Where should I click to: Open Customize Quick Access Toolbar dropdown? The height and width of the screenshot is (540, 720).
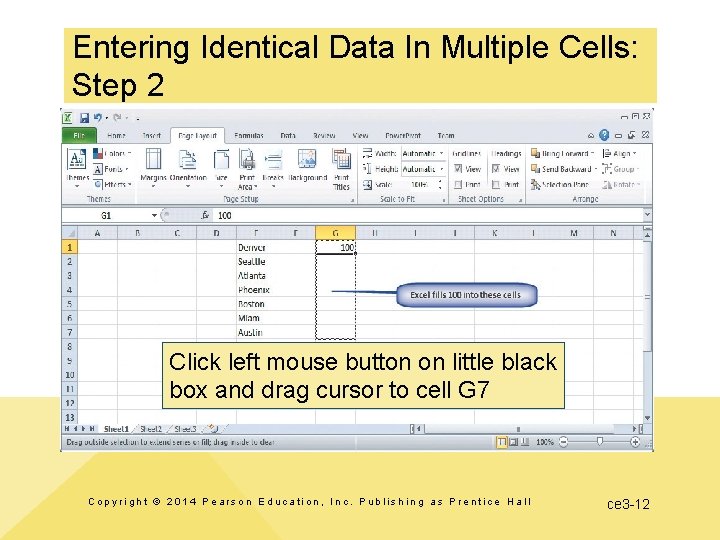click(137, 118)
